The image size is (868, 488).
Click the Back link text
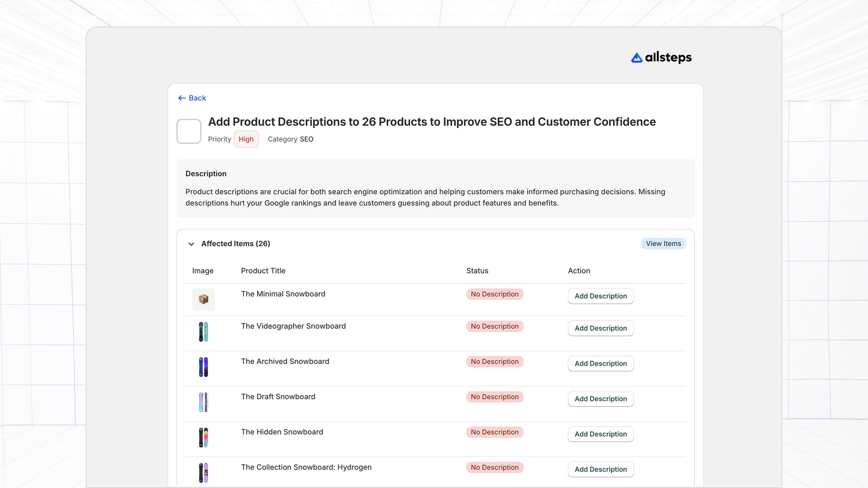point(197,98)
